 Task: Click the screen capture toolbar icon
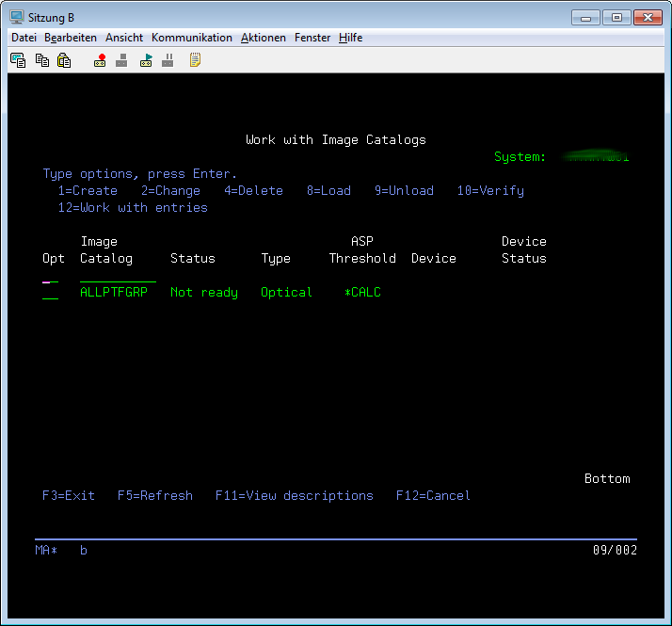tap(18, 60)
